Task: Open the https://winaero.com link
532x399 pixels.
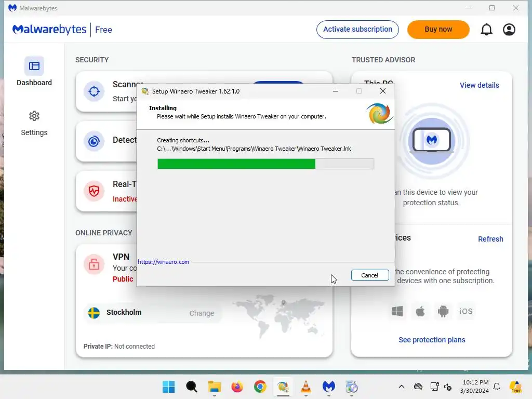Action: coord(163,262)
